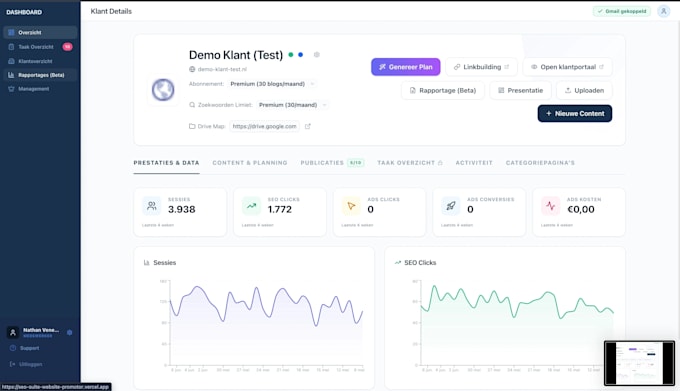Click the Sessies value 3.938
This screenshot has height=391, width=680.
tap(182, 209)
